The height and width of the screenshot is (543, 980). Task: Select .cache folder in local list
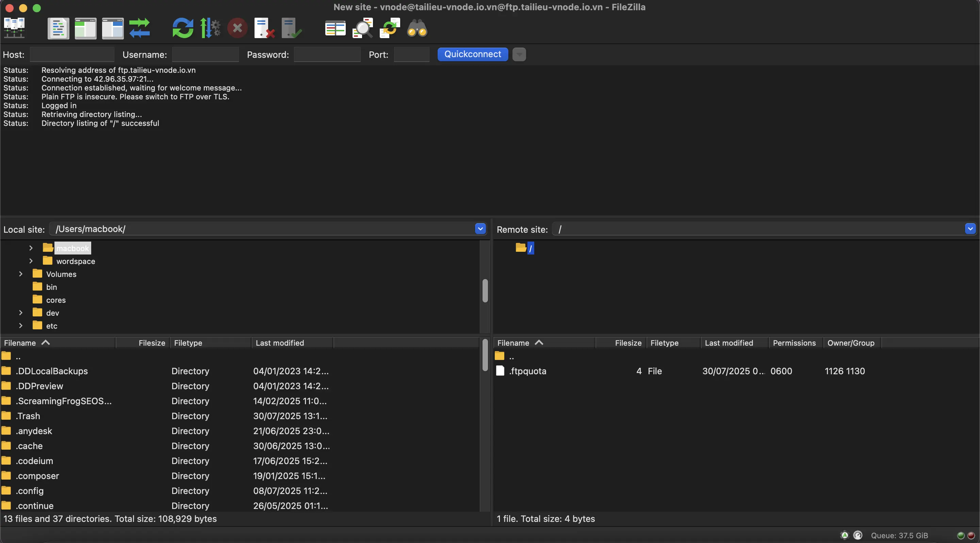tap(240, 446)
